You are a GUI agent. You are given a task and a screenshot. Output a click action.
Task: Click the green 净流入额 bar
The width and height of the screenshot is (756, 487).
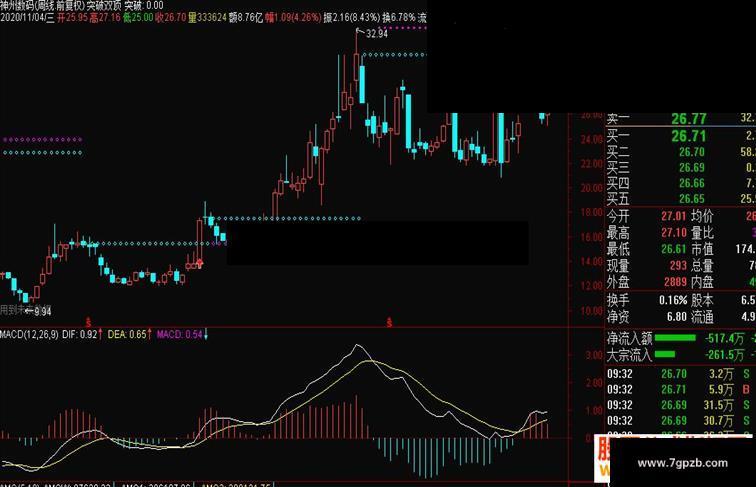675,338
